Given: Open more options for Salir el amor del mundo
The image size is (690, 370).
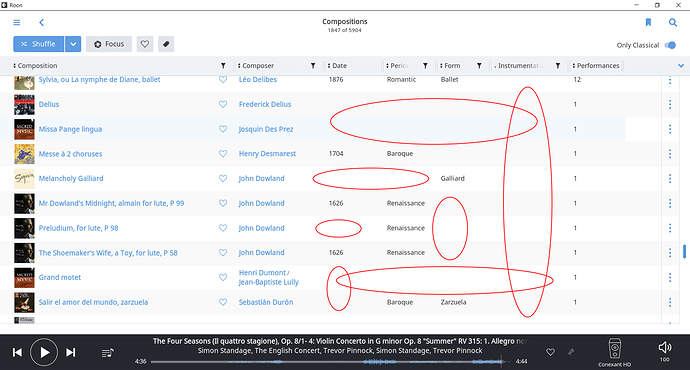Looking at the screenshot, I should pos(670,302).
